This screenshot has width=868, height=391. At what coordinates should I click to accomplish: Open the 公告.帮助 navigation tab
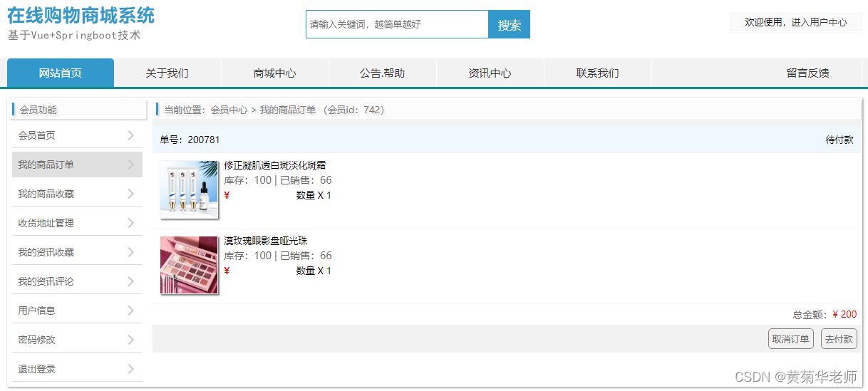tap(382, 73)
